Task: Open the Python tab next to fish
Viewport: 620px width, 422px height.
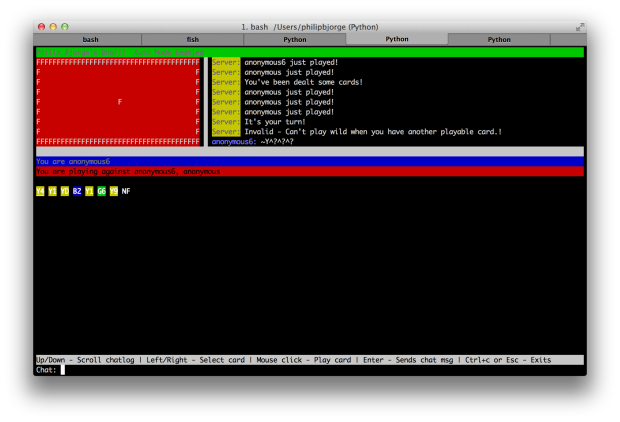Action: coord(295,40)
